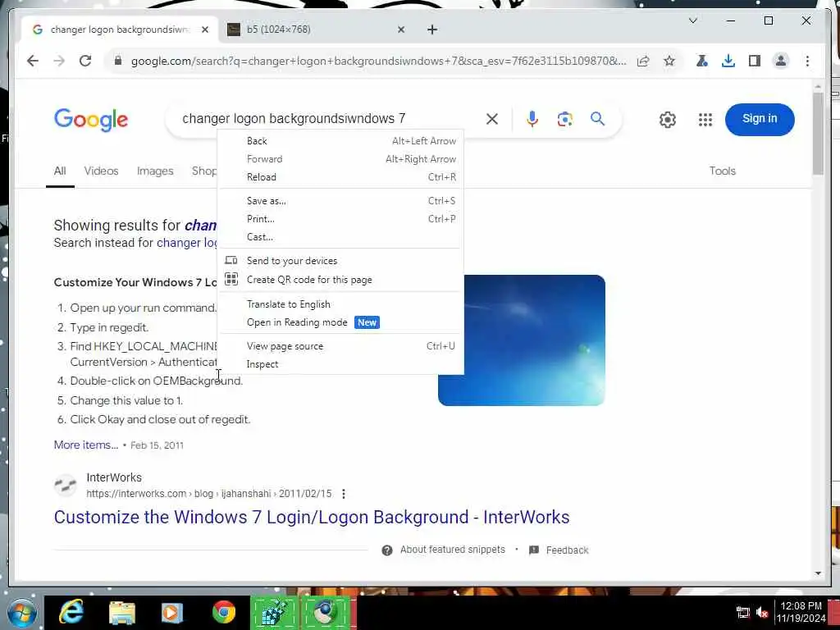Open the Chrome downloads icon
Viewport: 840px width, 630px height.
click(x=728, y=61)
